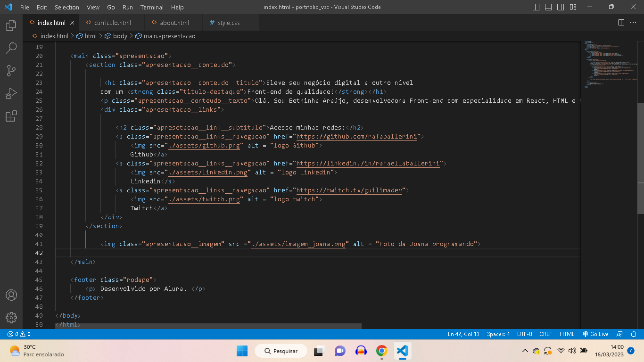Open Customize Layout button

coord(573,7)
